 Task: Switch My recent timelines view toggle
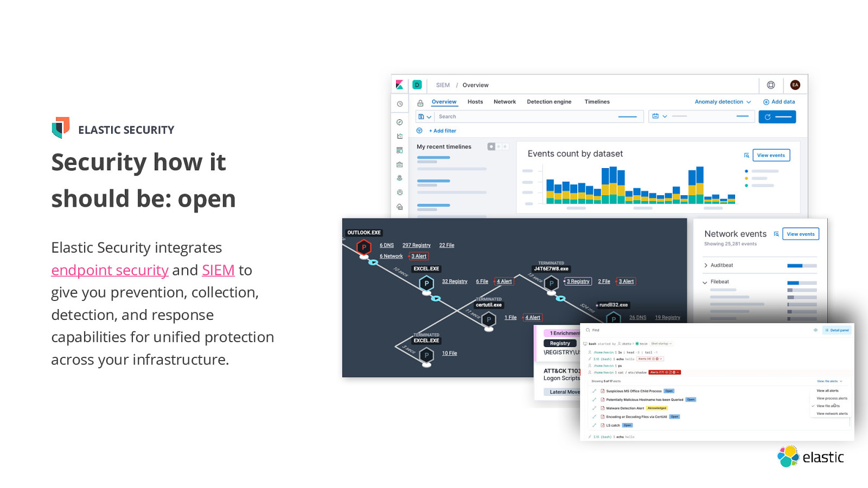[x=498, y=146]
